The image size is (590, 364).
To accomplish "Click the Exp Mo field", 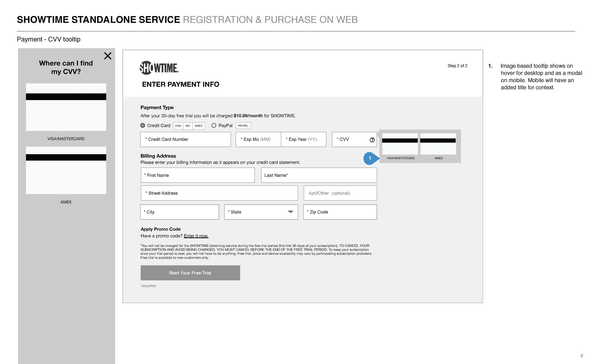I will click(258, 139).
